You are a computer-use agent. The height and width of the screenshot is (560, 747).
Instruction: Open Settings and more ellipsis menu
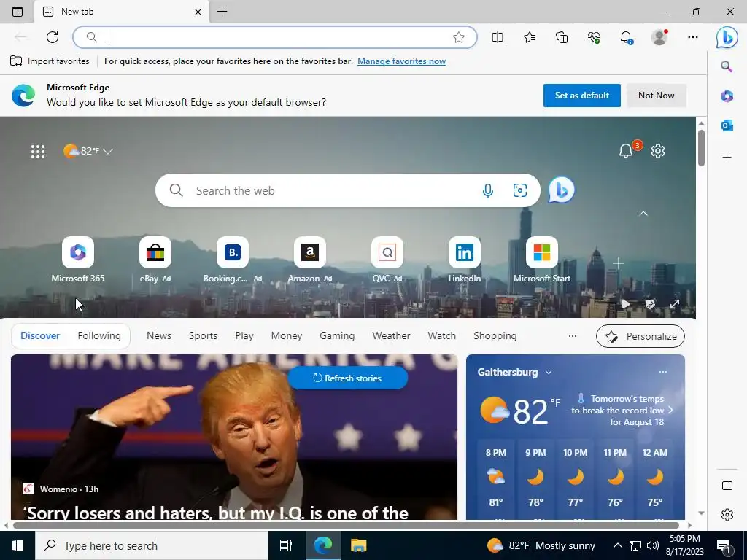[693, 37]
